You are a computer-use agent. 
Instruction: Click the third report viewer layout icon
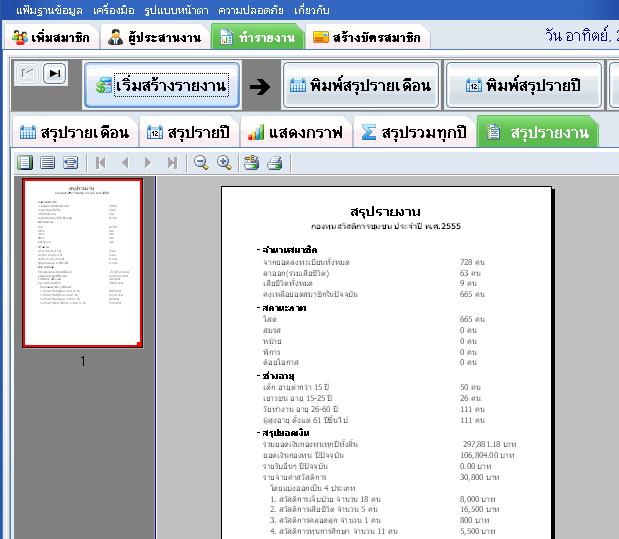71,162
